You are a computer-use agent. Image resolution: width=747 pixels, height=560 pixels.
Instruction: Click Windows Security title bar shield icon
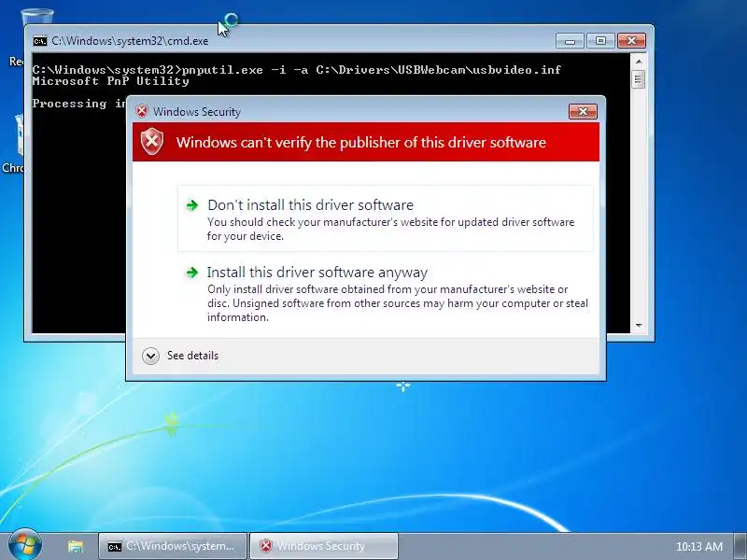[142, 111]
